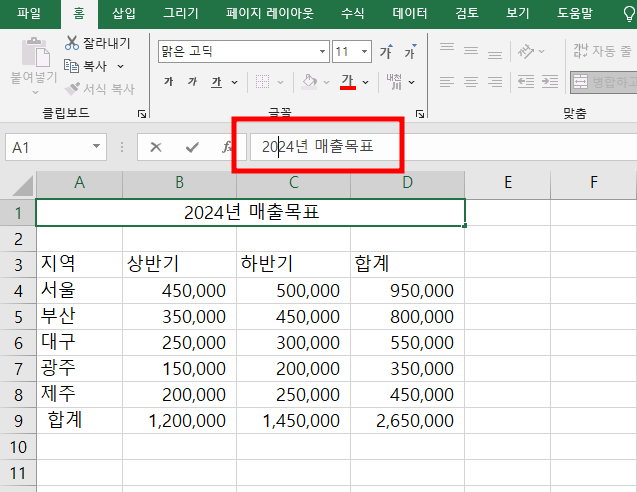This screenshot has height=492, width=637.
Task: Click header cell 상반기
Action: [x=179, y=264]
